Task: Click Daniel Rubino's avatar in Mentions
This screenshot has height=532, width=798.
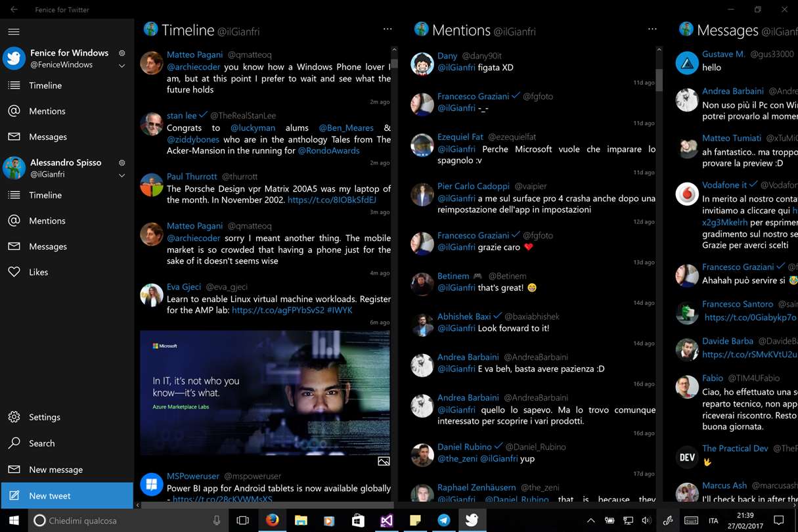Action: (422, 455)
